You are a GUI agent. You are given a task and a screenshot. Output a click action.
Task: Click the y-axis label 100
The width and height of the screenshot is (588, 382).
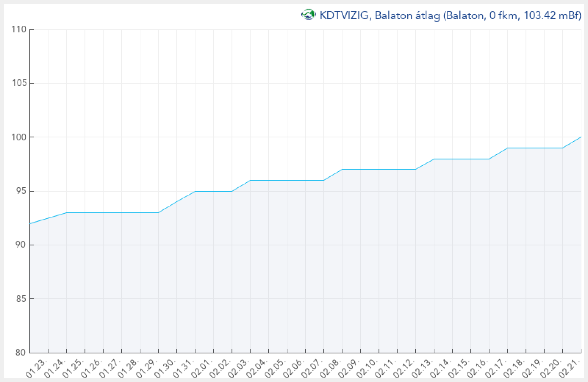19,137
